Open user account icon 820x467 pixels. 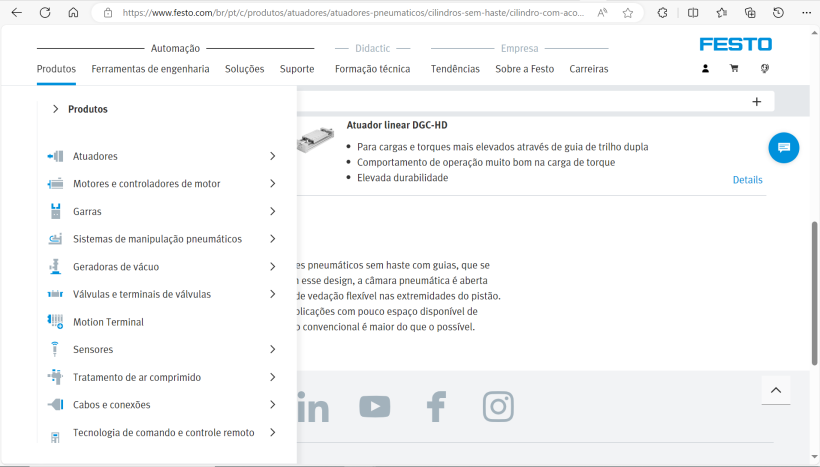[705, 69]
